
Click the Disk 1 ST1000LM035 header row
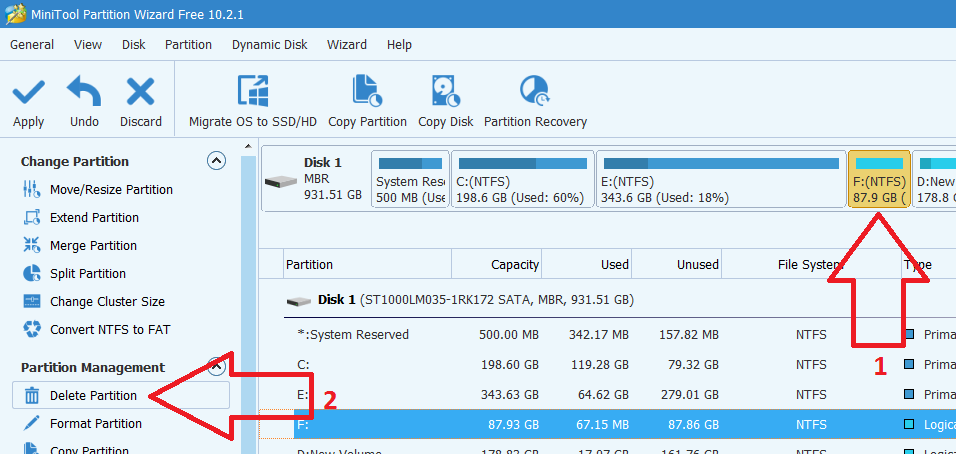point(620,300)
